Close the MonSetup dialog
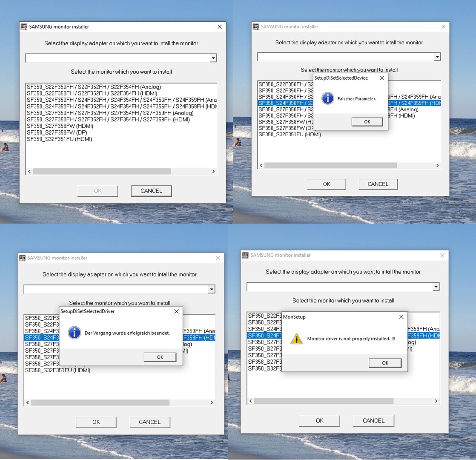Screen dimensions: 476x460 point(401,317)
